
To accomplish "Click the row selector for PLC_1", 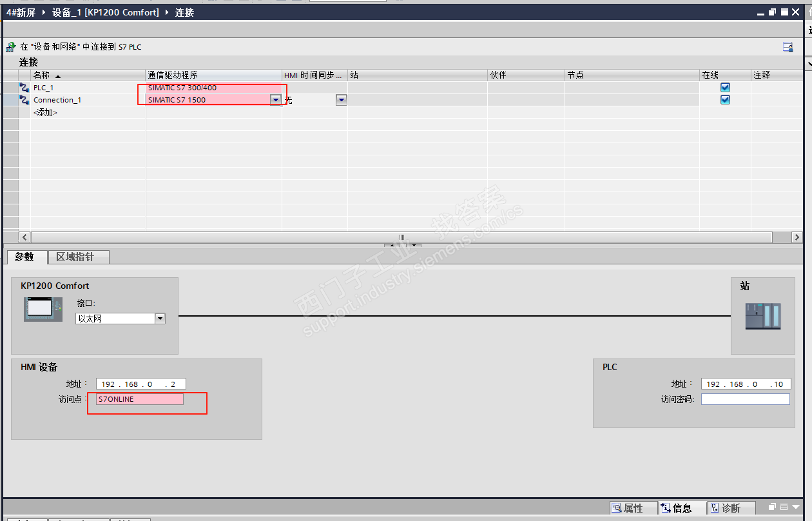I will (x=11, y=88).
